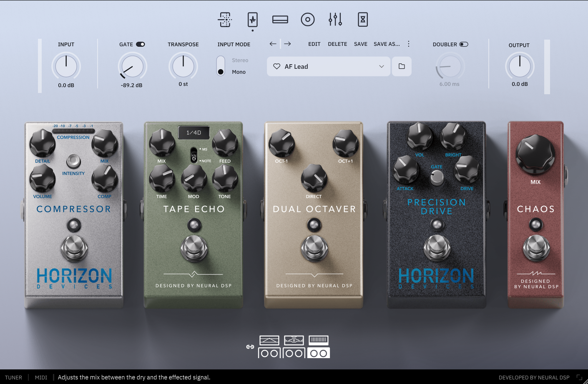Open the hourglass time effects section icon
Viewport: 588px width, 384px height.
point(363,20)
